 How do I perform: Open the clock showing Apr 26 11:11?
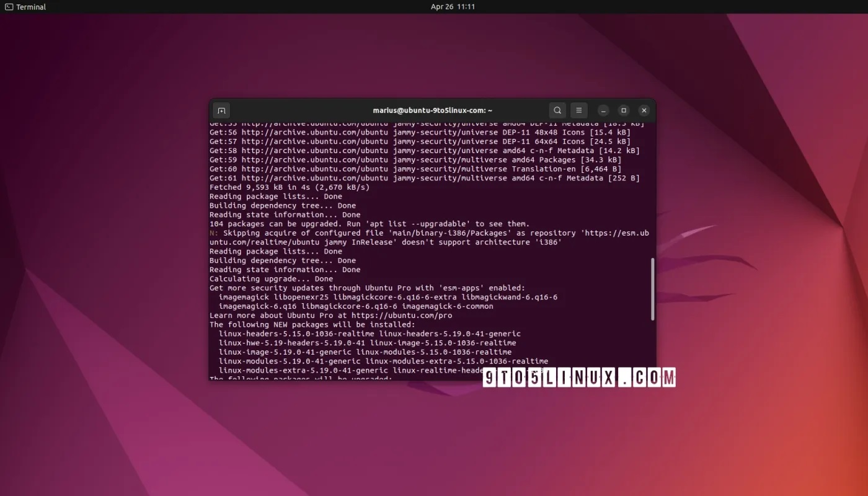453,7
